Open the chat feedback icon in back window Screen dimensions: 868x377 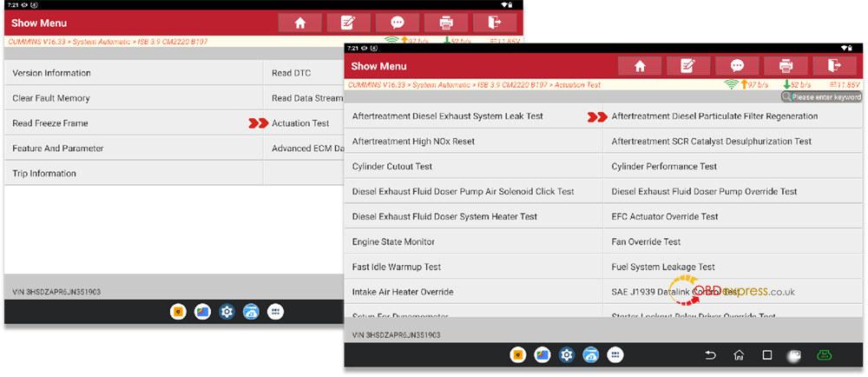397,23
